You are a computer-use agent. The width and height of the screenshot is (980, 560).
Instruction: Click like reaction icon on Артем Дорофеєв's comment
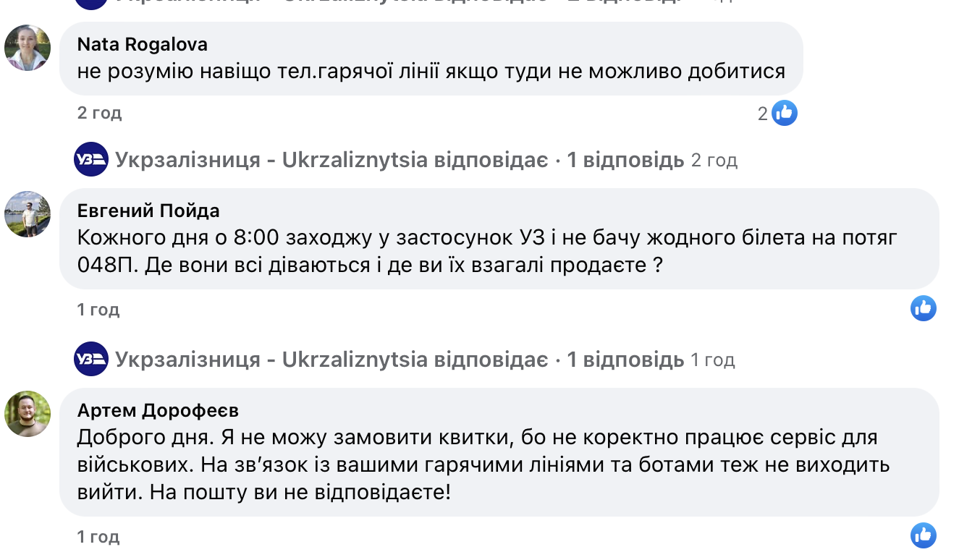coord(923,536)
